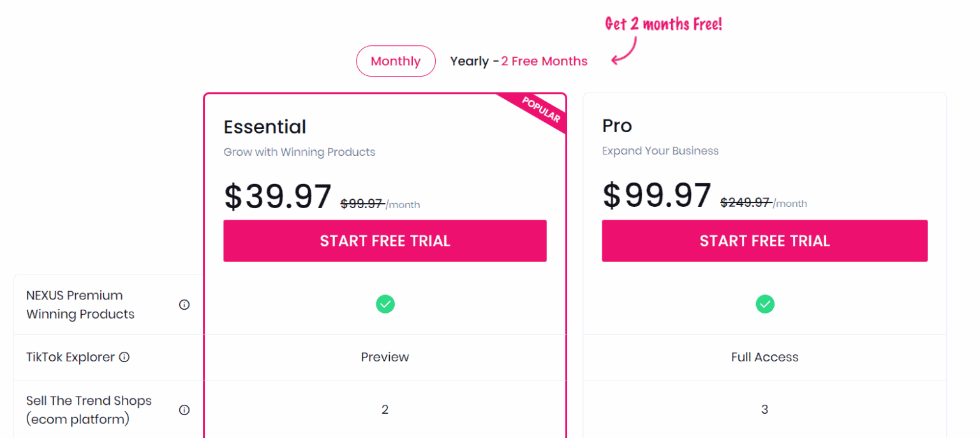Start free trial on the Essential plan

pos(385,241)
